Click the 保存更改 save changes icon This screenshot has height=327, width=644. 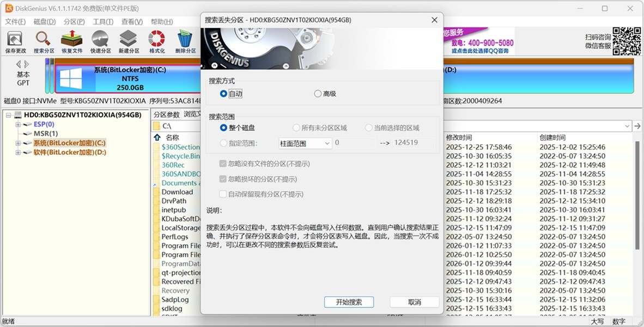click(x=14, y=41)
